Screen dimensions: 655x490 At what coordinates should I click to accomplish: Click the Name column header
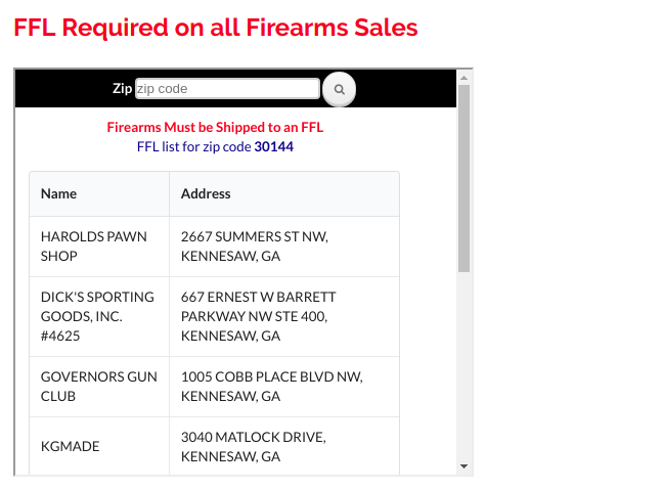click(59, 194)
